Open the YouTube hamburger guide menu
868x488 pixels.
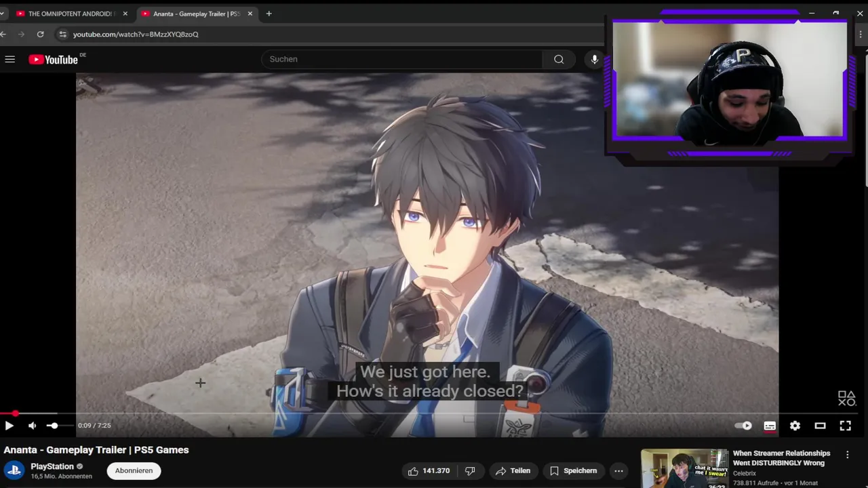[9, 60]
